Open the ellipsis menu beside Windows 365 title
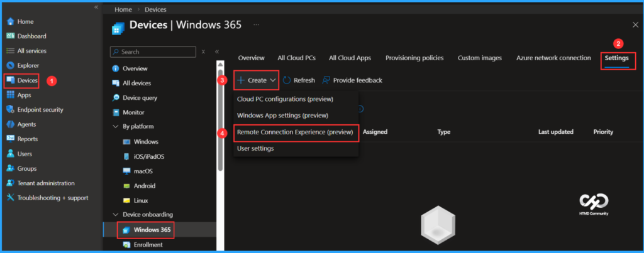Image resolution: width=644 pixels, height=253 pixels. [x=257, y=25]
